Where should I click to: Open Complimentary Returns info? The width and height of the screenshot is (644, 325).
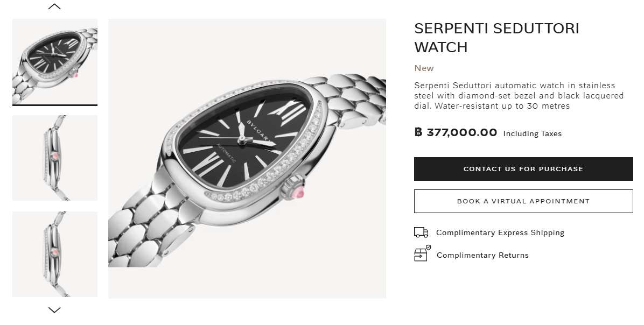(482, 255)
